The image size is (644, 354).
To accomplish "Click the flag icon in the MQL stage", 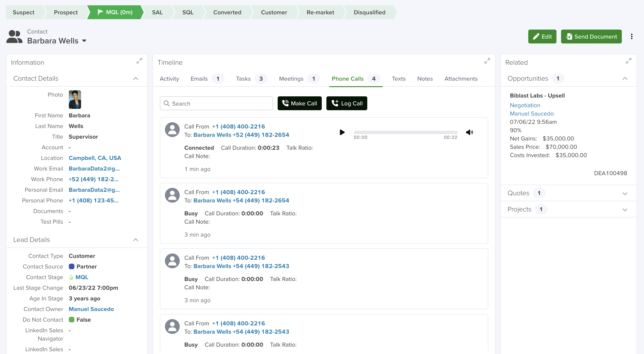I will [x=100, y=12].
